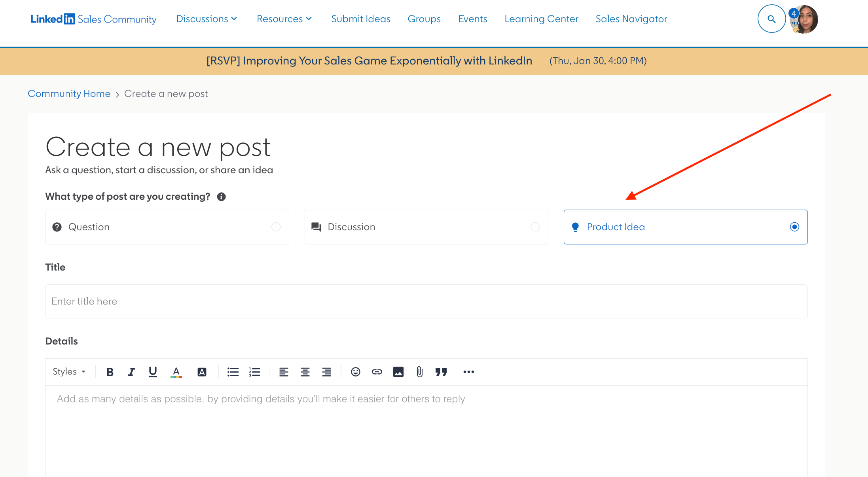Open notifications badge showing 4

[794, 13]
